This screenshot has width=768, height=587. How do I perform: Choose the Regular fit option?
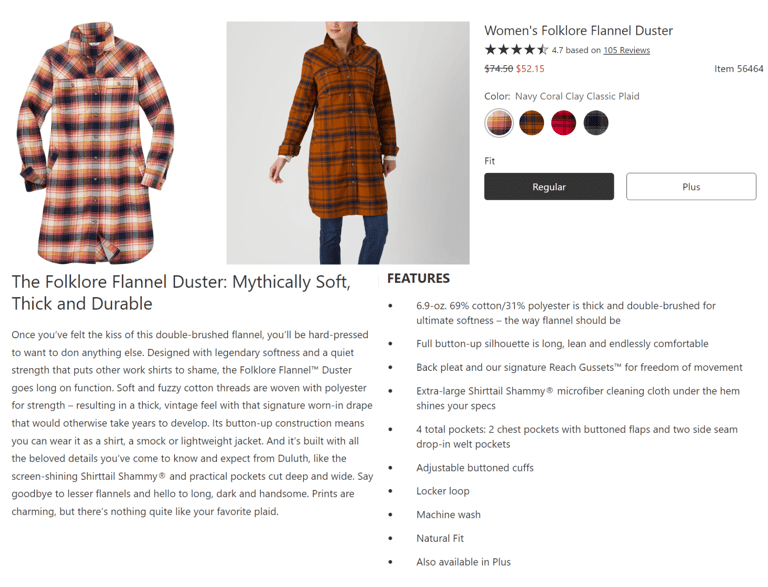[x=549, y=187]
